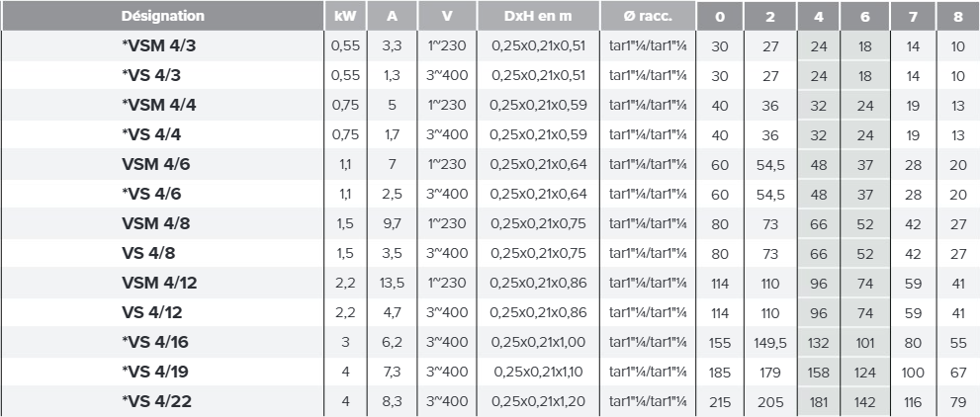Click the 215 value in column 0

point(719,402)
